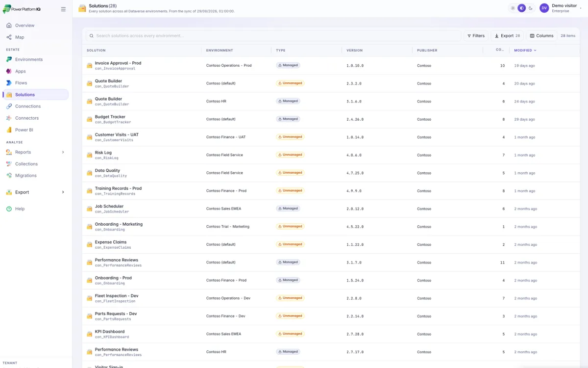Open Flows from the sidebar icon
This screenshot has height=368, width=588.
(x=9, y=83)
